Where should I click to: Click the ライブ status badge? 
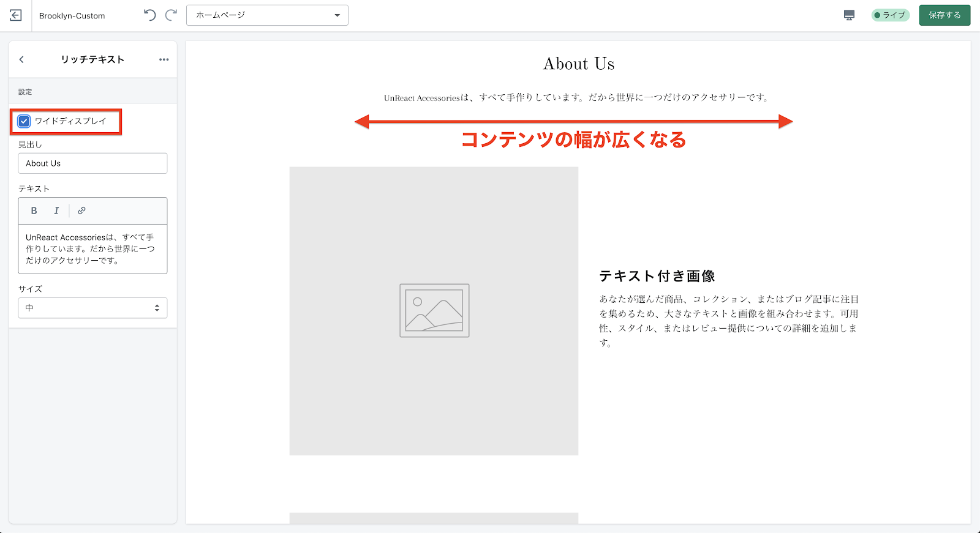pos(890,15)
